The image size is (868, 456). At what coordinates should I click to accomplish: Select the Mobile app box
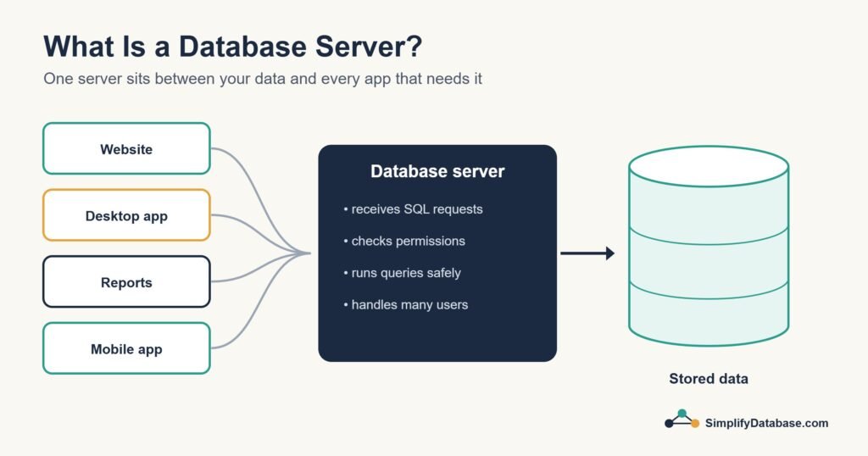(x=126, y=348)
